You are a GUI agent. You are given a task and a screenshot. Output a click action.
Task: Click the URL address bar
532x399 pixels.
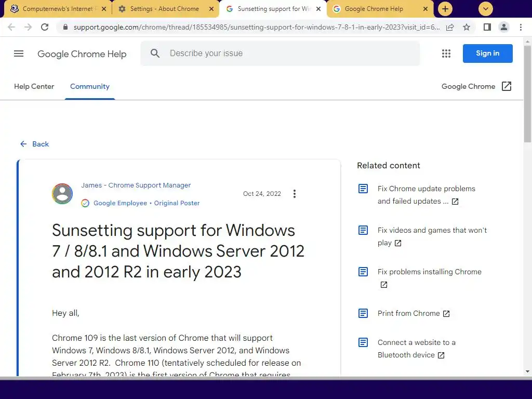(x=256, y=27)
